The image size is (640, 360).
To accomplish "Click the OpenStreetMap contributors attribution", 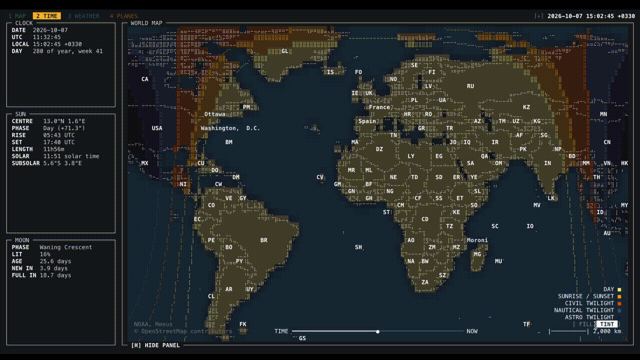I will click(183, 331).
